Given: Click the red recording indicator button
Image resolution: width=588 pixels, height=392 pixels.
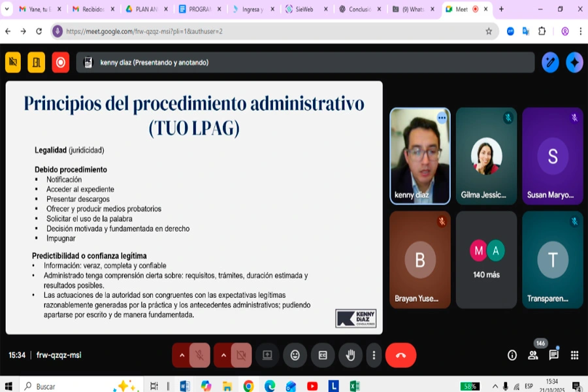Looking at the screenshot, I should (61, 62).
